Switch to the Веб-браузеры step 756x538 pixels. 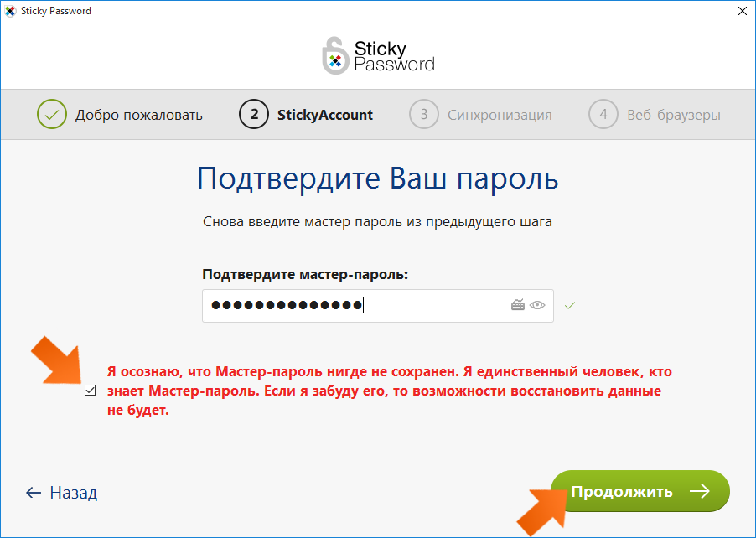click(674, 115)
